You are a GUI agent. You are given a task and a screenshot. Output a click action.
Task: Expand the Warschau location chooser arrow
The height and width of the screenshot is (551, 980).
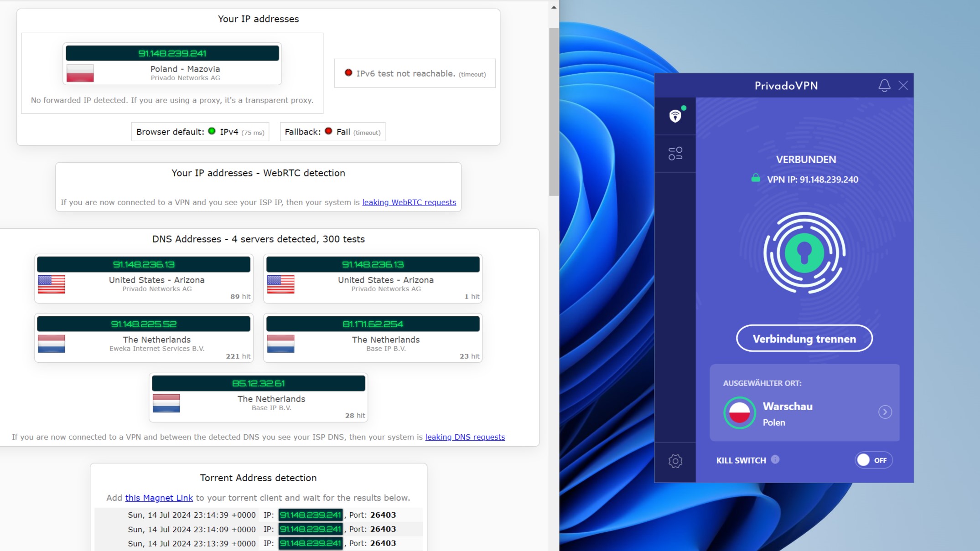[x=885, y=412]
